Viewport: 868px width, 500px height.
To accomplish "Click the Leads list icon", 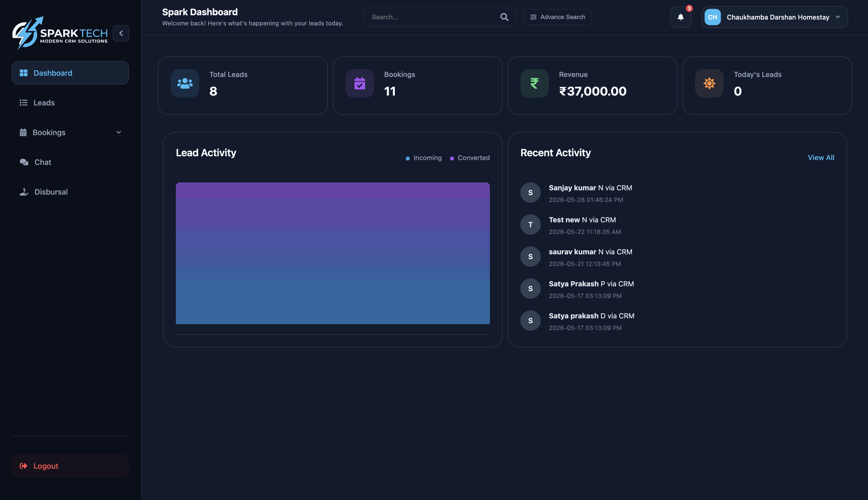I will click(23, 103).
